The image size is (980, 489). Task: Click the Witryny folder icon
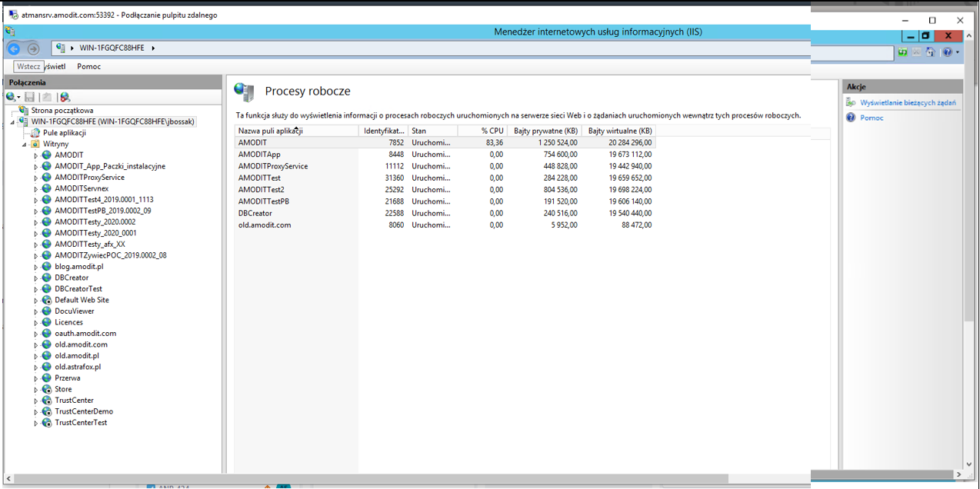coord(35,144)
